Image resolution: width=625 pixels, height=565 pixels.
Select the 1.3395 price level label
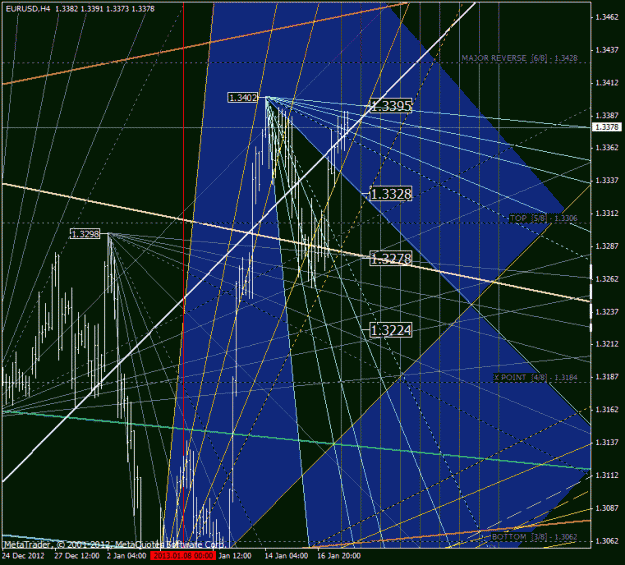click(x=391, y=106)
